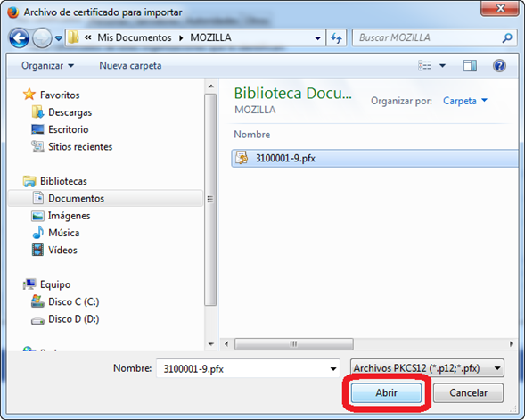Click the Back navigation arrow
The height and width of the screenshot is (420, 525).
click(19, 38)
